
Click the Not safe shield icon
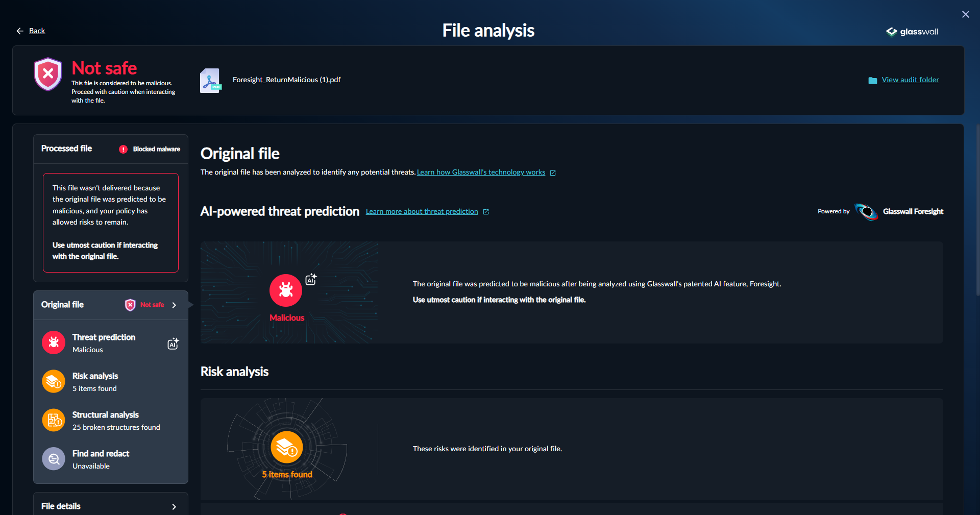click(47, 75)
